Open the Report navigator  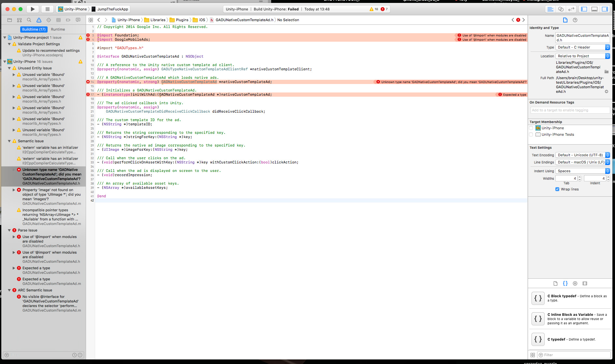[78, 20]
